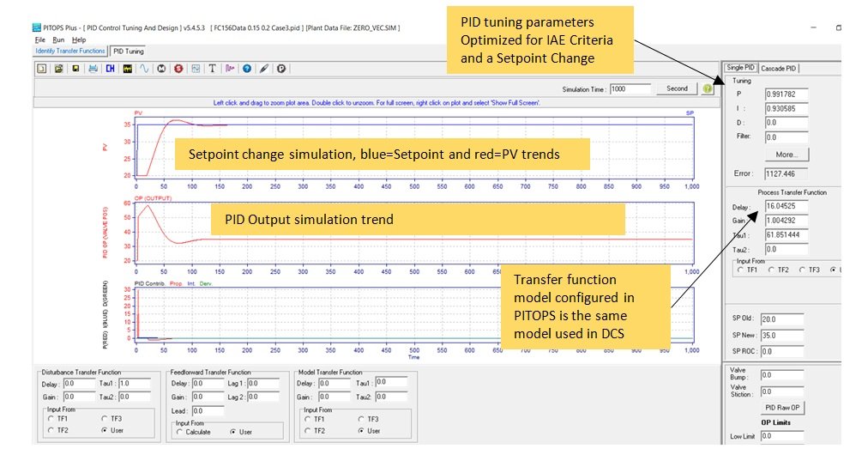Click the black T text icon
This screenshot has height=455, width=868.
pyautogui.click(x=213, y=68)
